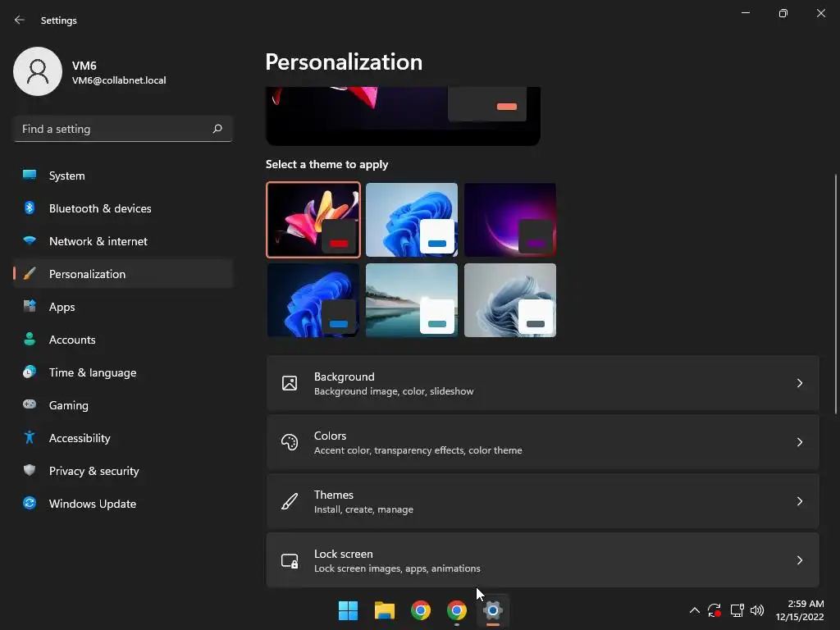
Task: Select the Gaming label in sidebar
Action: 69,405
